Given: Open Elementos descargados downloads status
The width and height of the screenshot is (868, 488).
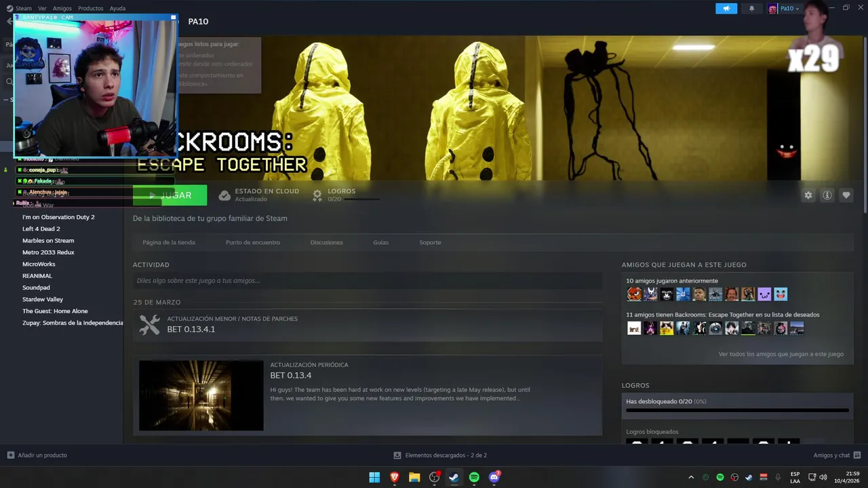Looking at the screenshot, I should click(x=440, y=455).
